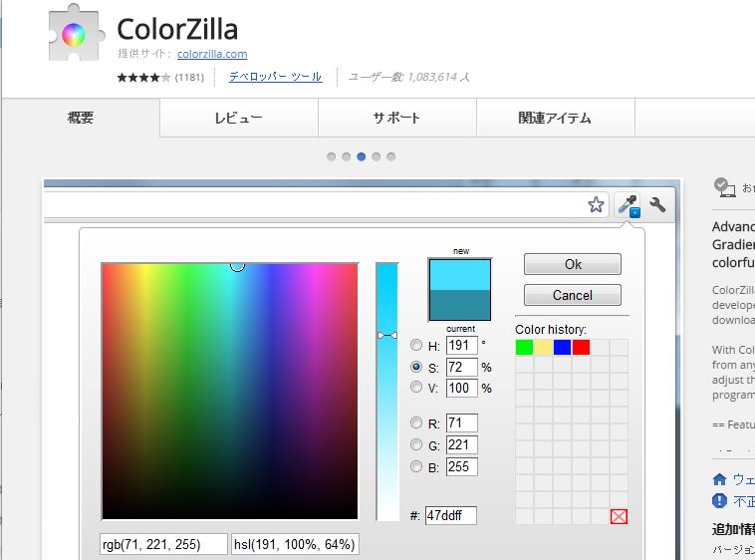This screenshot has width=755, height=560.
Task: Open the レビュー tab
Action: coord(239,118)
